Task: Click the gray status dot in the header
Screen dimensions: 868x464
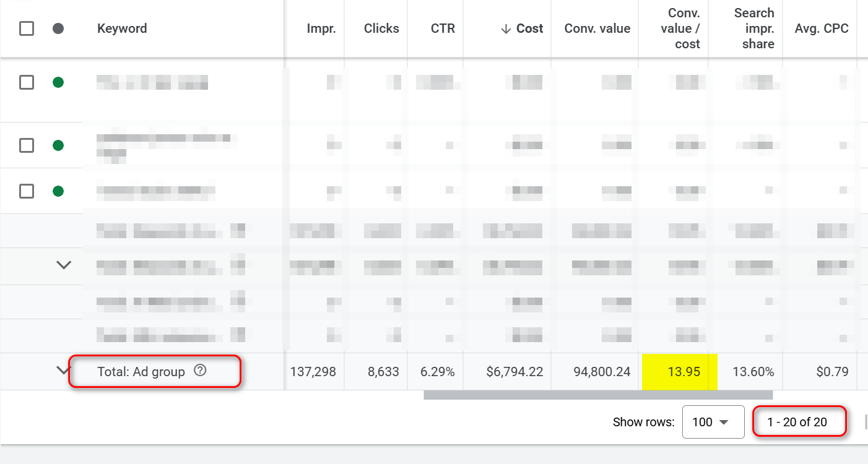Action: 58,28
